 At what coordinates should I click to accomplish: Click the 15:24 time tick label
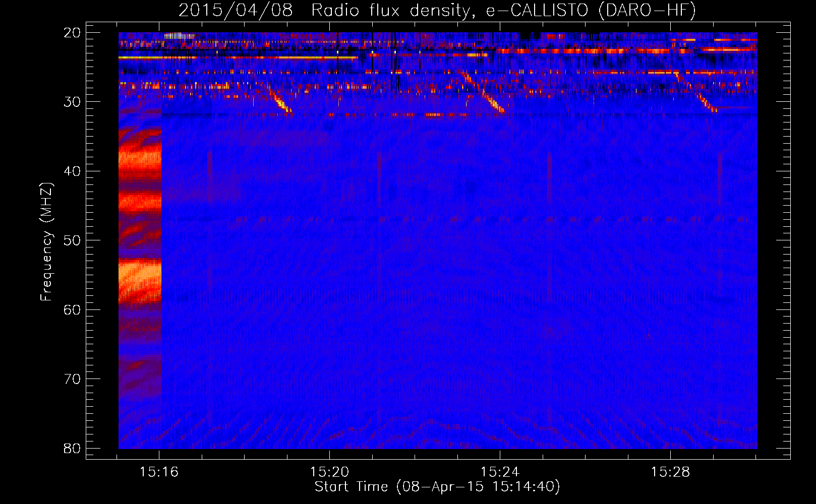pos(500,472)
